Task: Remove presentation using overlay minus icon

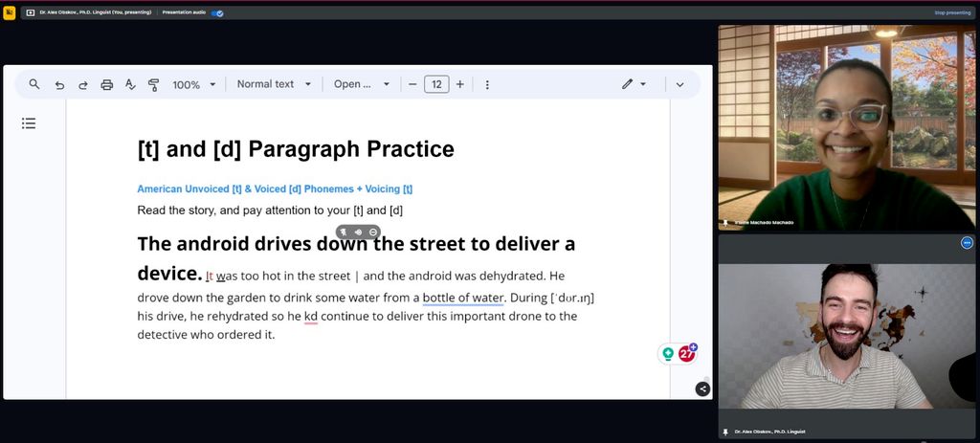Action: (373, 232)
